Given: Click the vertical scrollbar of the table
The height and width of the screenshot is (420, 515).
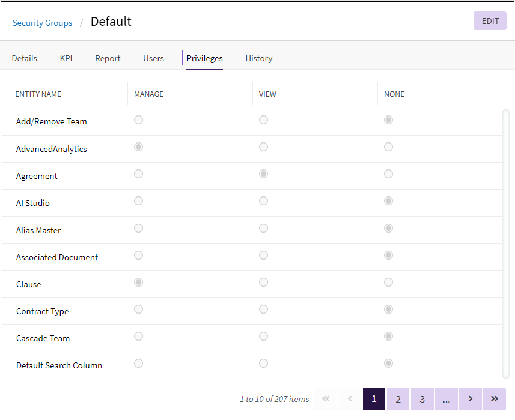Looking at the screenshot, I should [x=505, y=240].
